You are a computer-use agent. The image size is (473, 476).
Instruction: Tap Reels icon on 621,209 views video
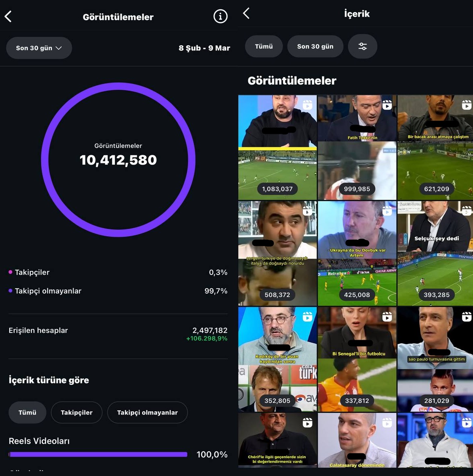(x=467, y=105)
